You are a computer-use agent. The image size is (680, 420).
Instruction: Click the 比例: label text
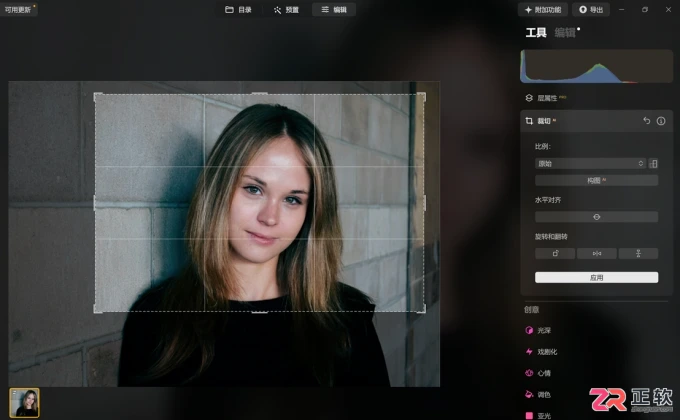543,147
